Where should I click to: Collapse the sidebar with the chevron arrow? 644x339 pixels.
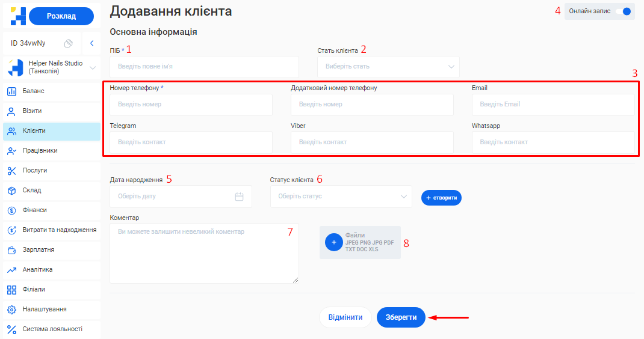(x=91, y=43)
